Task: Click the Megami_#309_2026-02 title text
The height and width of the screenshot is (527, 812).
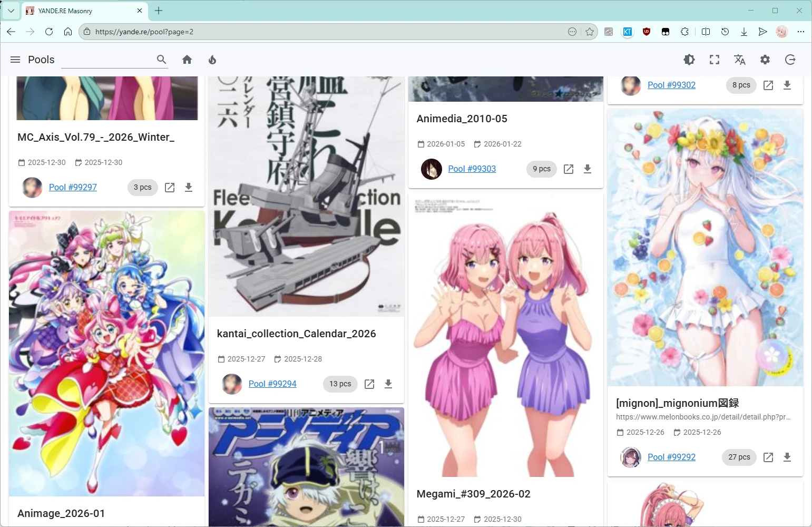Action: [474, 494]
